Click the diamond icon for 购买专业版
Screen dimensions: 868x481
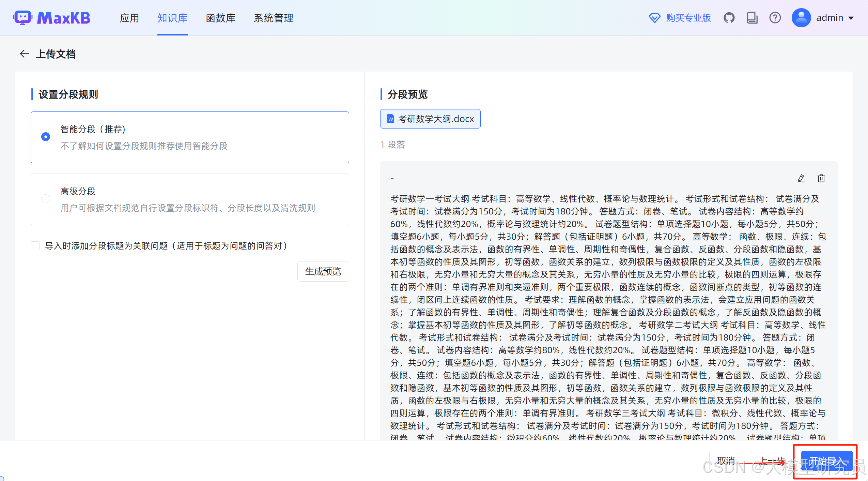654,18
